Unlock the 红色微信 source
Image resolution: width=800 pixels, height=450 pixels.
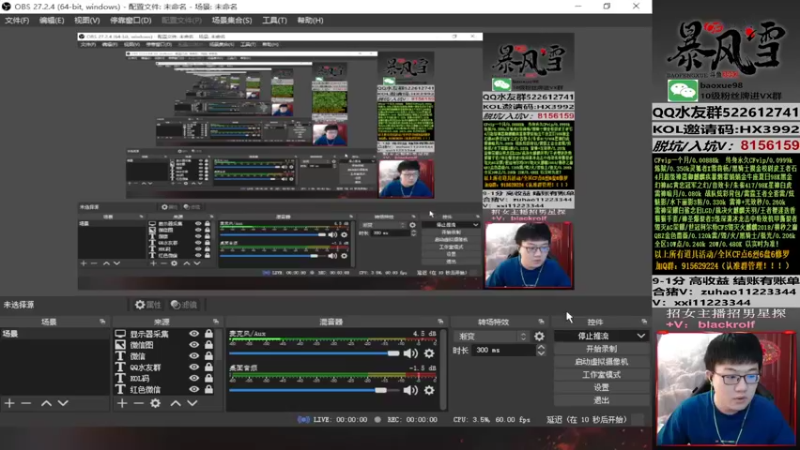point(209,389)
